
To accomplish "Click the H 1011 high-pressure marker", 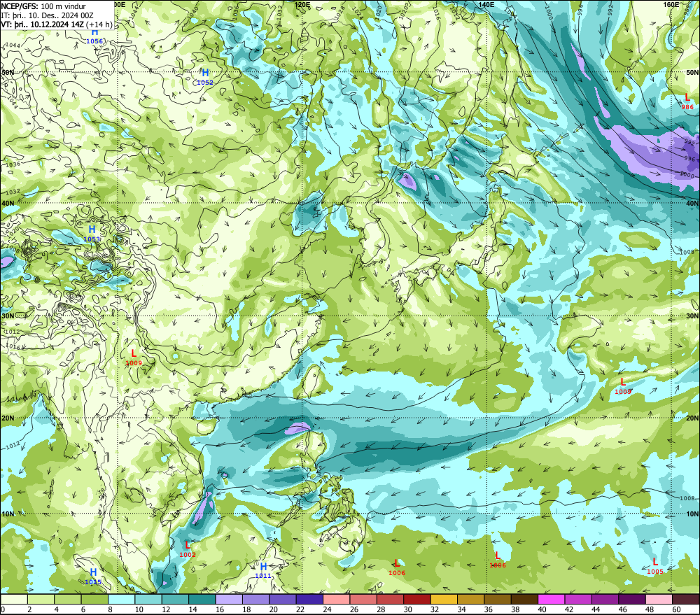I will point(263,570).
